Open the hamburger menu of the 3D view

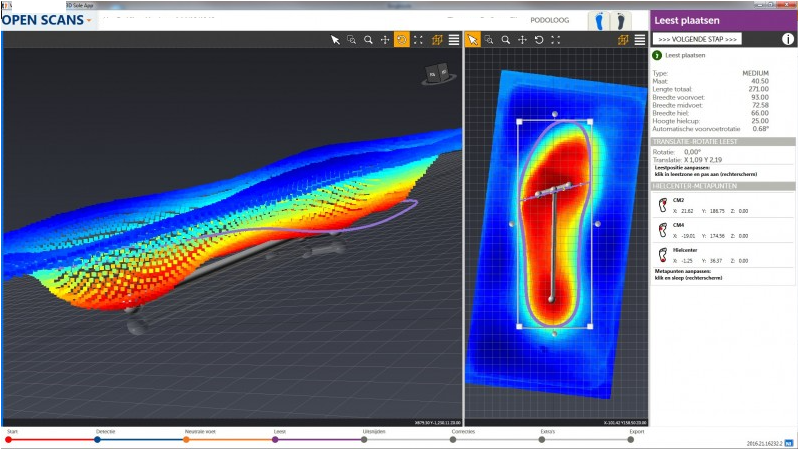tap(454, 40)
